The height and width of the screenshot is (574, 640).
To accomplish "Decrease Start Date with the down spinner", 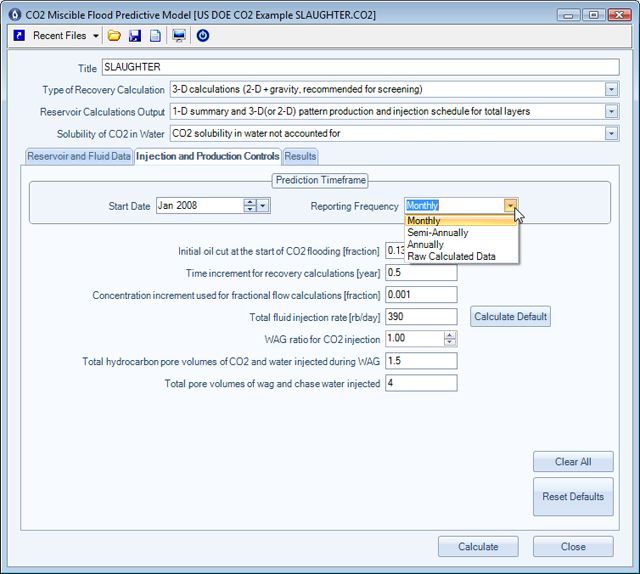I will click(250, 209).
